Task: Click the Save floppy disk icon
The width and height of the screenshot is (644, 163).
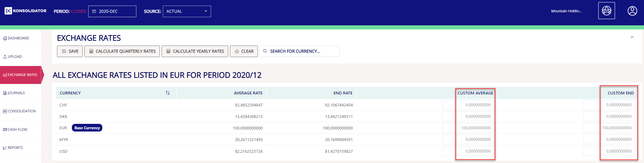Action: pyautogui.click(x=64, y=51)
